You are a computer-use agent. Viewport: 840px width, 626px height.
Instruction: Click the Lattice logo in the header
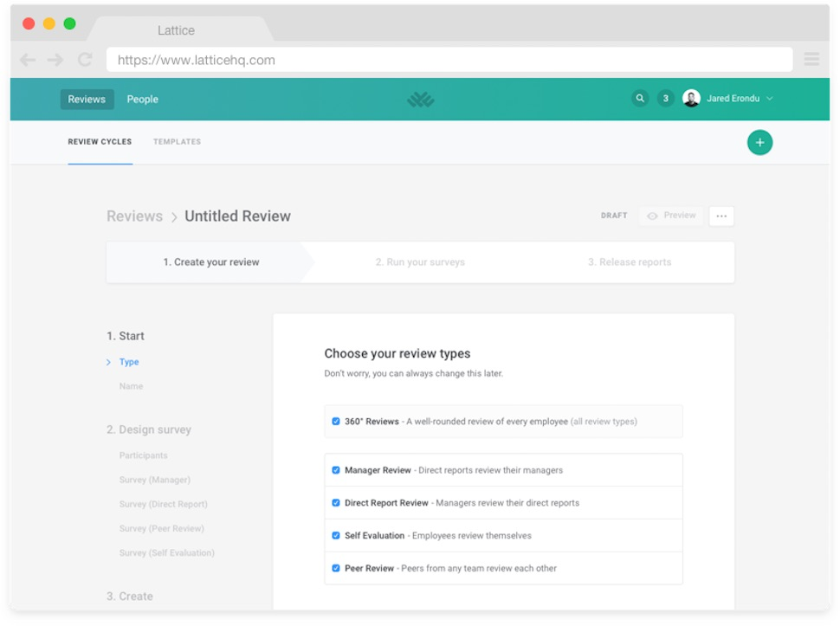[x=419, y=98]
